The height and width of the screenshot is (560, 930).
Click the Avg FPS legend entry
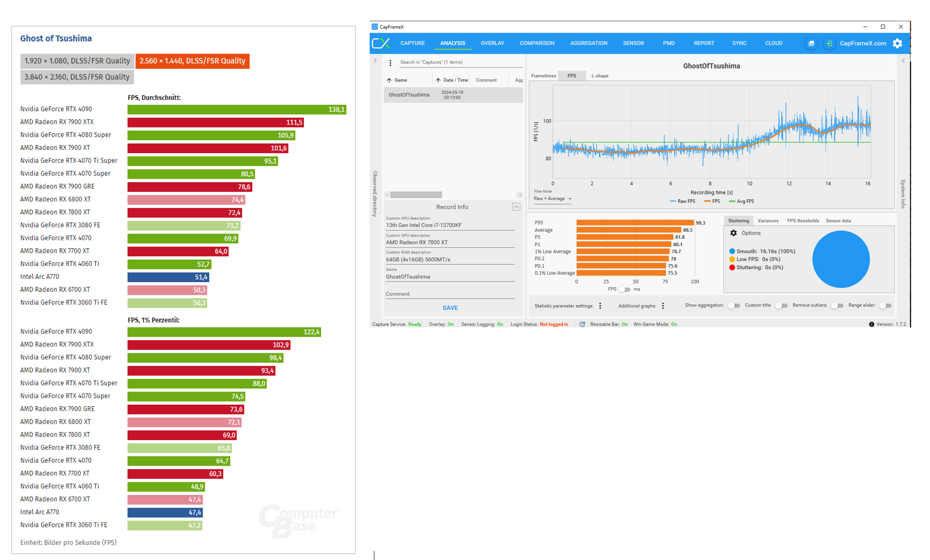tap(742, 201)
